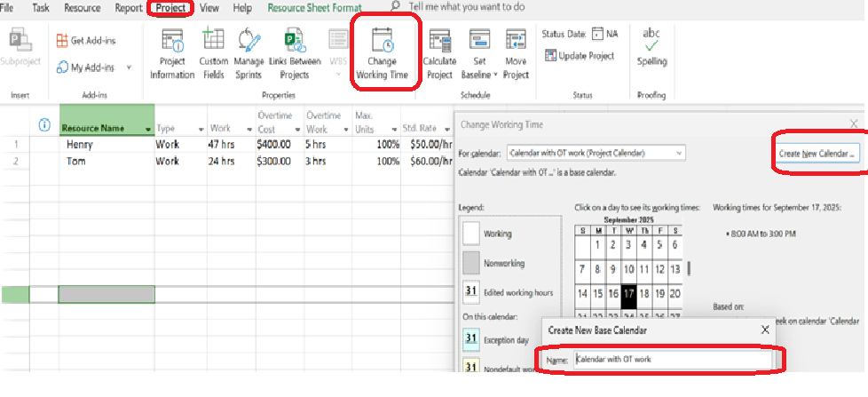Click the Tell me search lightbulb icon
Screen dimensions: 868x397
(x=395, y=6)
